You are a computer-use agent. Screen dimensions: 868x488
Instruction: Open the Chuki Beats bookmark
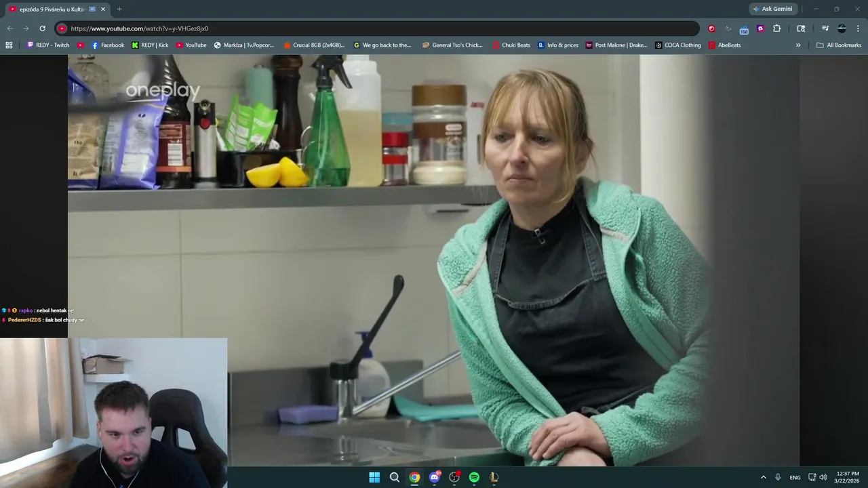511,45
